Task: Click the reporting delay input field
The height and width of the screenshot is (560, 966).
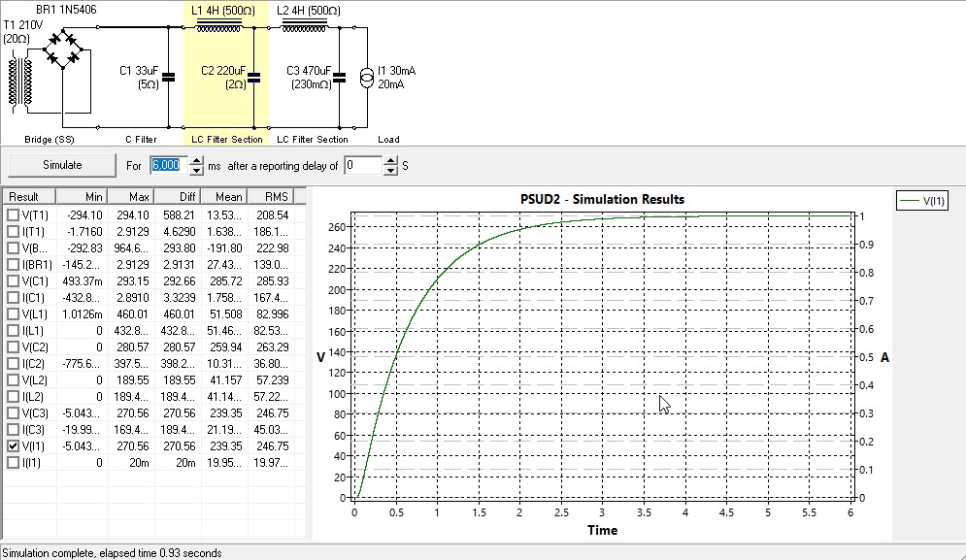Action: click(364, 166)
